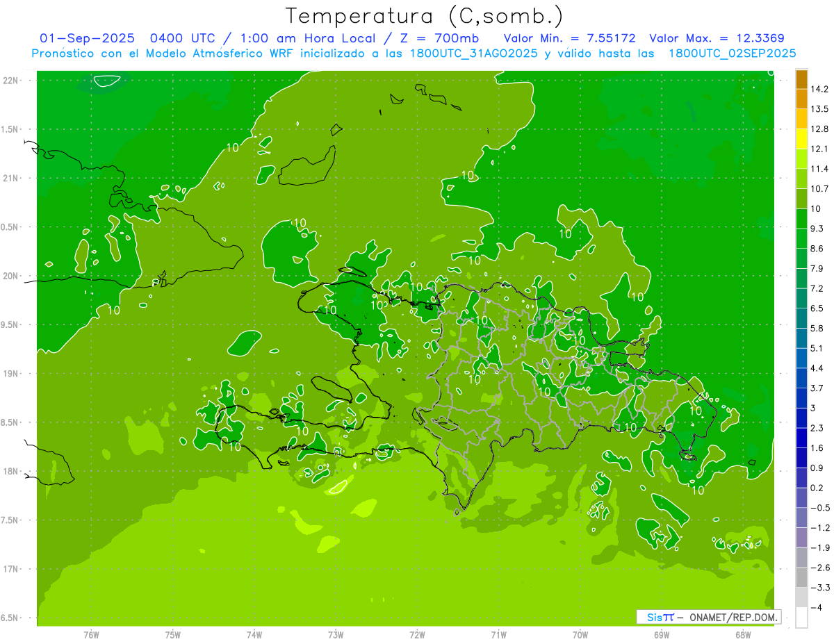Click the '9.3' color scale label
The height and width of the screenshot is (644, 834).
[x=817, y=229]
